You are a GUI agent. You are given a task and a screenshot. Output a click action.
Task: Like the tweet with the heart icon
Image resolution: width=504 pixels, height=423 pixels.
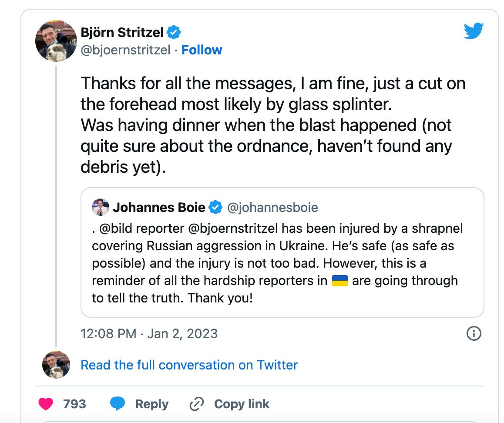[46, 404]
